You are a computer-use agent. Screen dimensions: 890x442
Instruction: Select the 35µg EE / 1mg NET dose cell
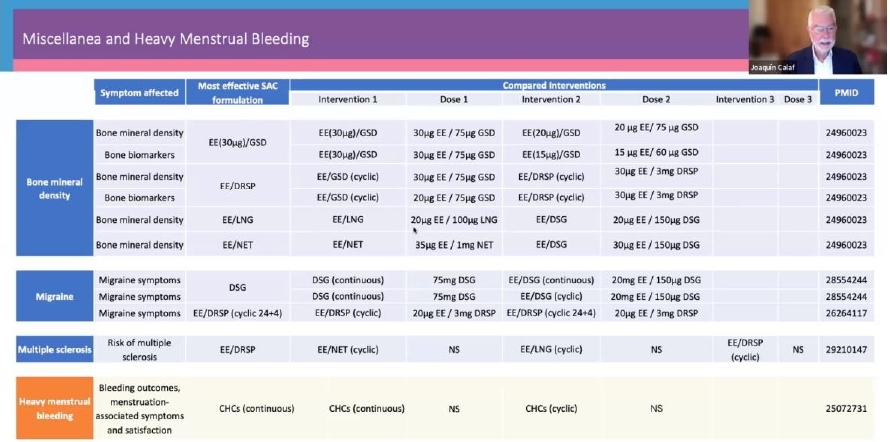[453, 245]
